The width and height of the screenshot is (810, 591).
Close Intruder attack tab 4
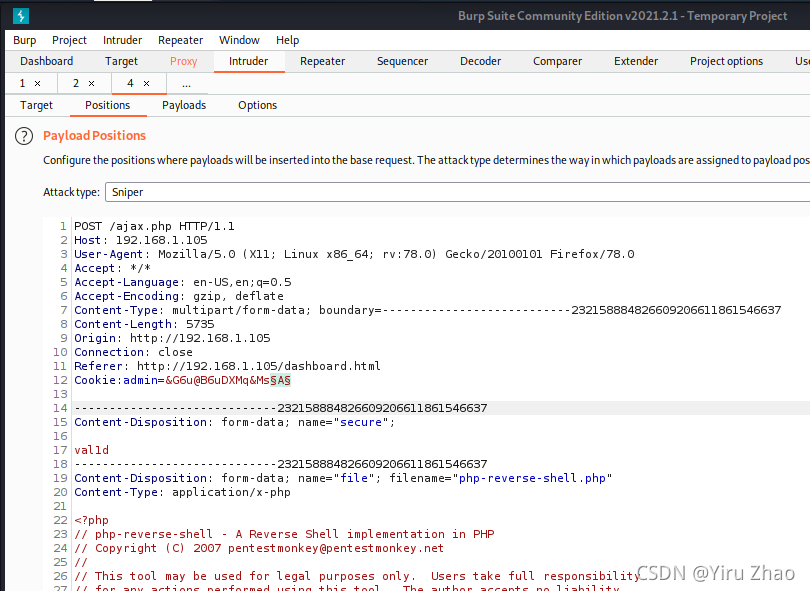(x=146, y=83)
